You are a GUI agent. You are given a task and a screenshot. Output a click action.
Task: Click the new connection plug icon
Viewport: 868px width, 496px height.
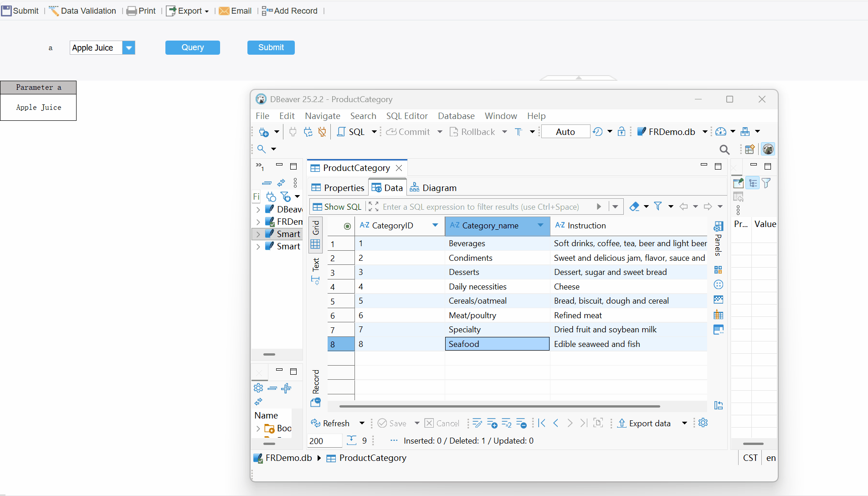click(x=264, y=132)
